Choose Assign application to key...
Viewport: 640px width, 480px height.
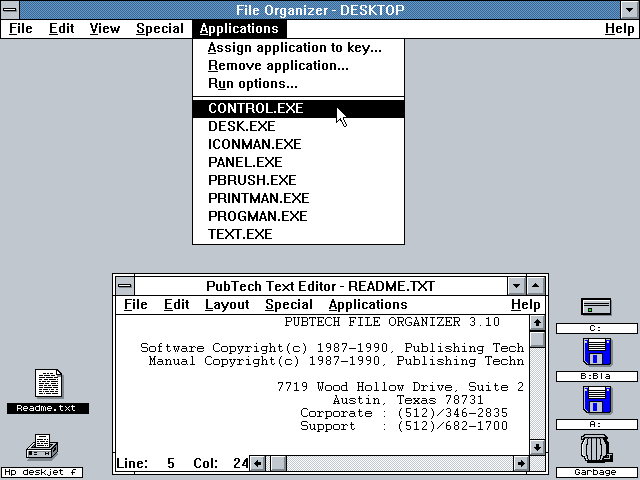(298, 48)
